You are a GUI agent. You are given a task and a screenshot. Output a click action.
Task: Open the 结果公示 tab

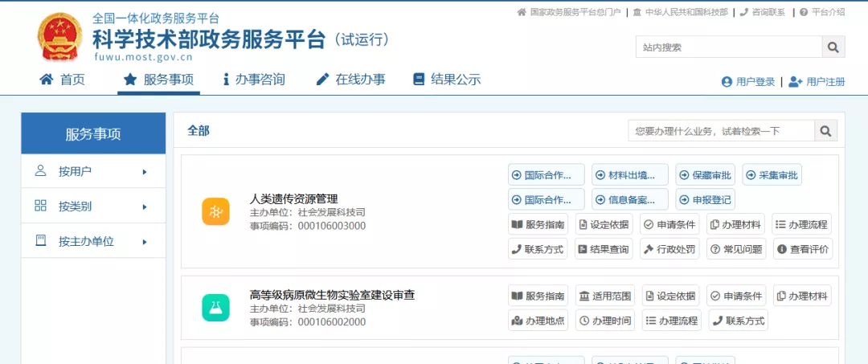448,80
